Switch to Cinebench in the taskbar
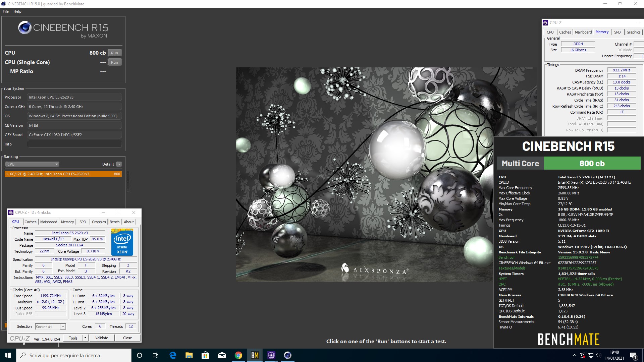Screen dimensions: 644x362 (x=288, y=355)
